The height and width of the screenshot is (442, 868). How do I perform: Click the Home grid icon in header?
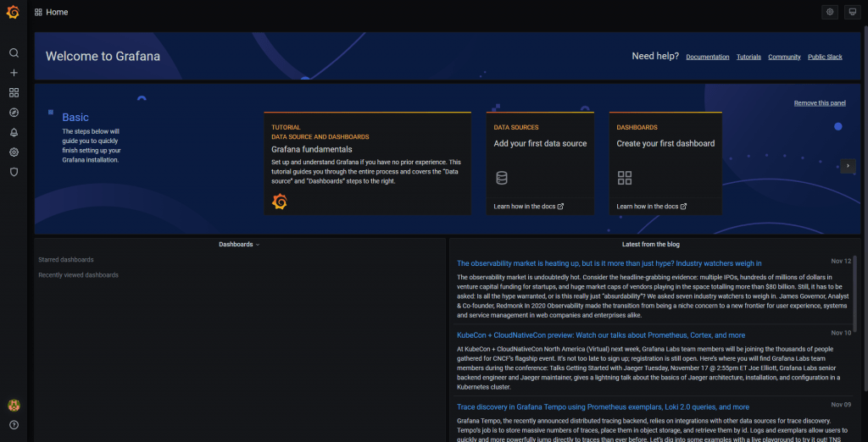(x=38, y=12)
